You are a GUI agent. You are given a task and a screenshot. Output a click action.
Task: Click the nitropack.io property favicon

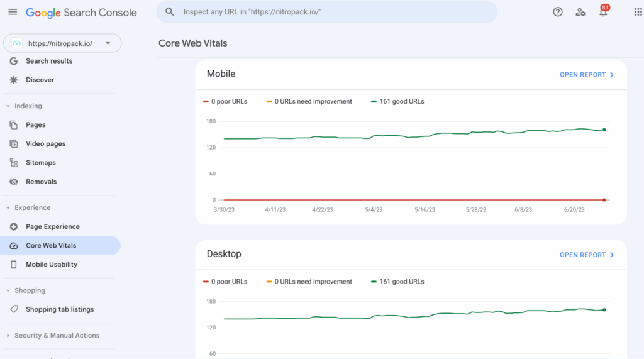(x=17, y=43)
